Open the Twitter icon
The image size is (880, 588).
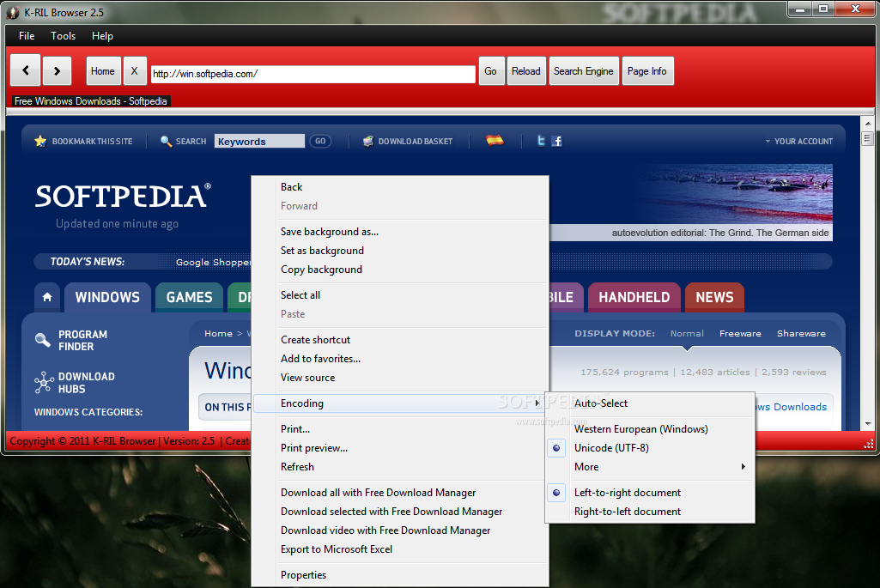[541, 141]
